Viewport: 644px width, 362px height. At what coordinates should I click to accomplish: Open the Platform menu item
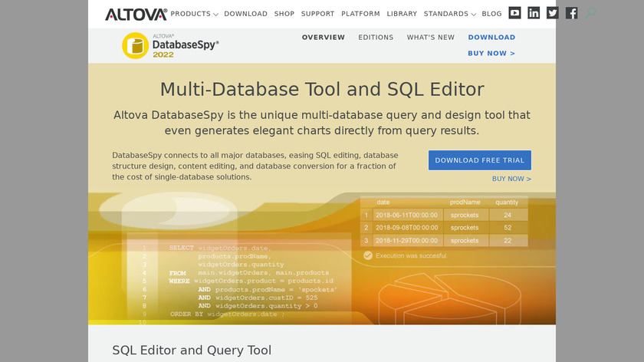point(360,14)
